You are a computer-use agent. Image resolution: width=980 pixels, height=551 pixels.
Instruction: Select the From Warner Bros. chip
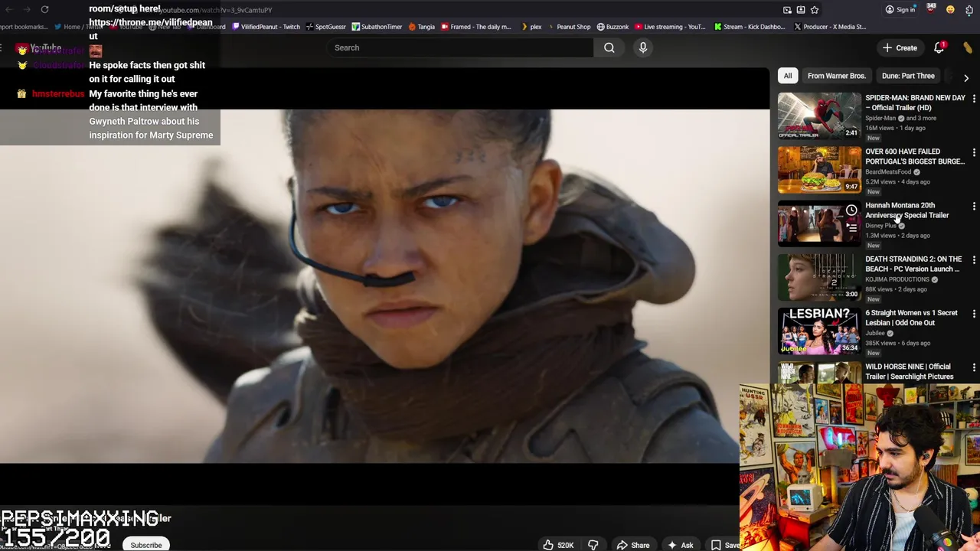pyautogui.click(x=837, y=76)
